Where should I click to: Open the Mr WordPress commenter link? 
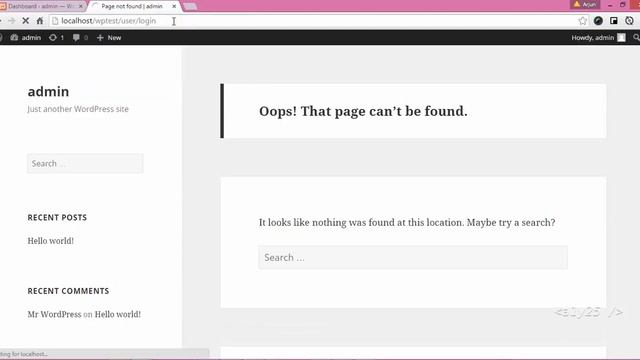54,314
